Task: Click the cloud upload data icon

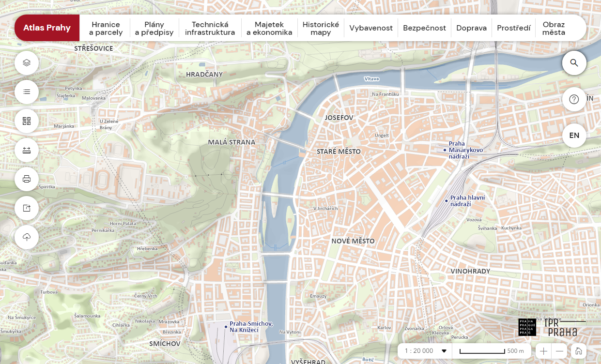Action: coord(27,237)
